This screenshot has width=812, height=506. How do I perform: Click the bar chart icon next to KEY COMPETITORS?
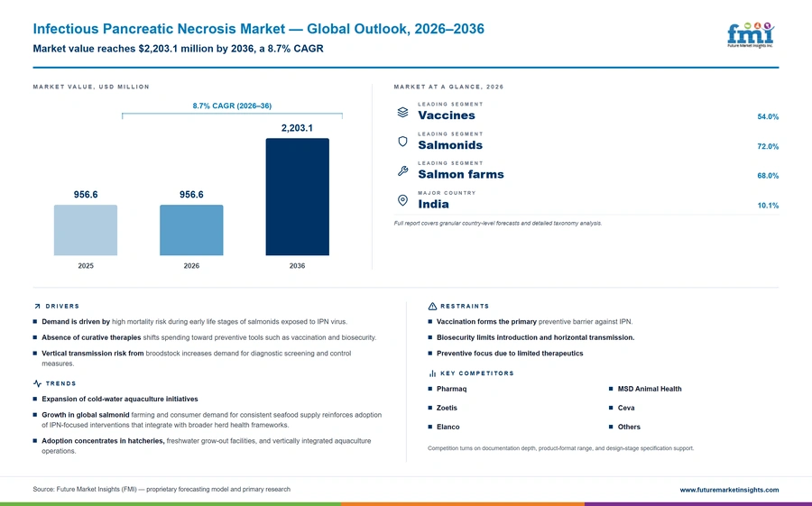[x=432, y=373]
